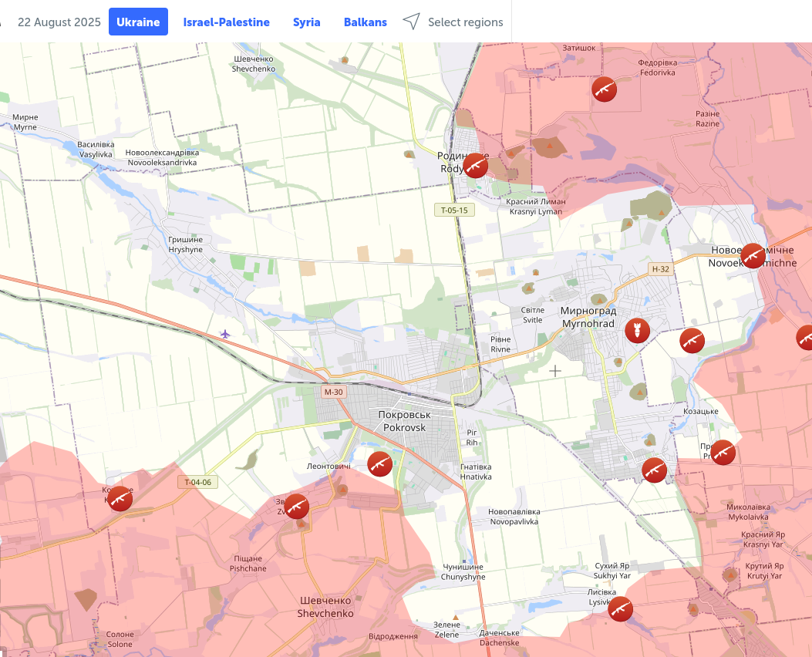Click the Novopavlivka label
Viewport: 812px width, 657px height.
(x=514, y=516)
